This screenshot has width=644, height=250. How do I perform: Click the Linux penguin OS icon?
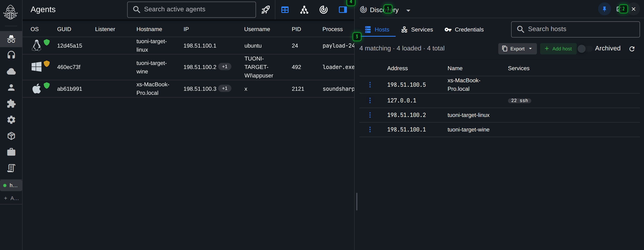coord(36,46)
